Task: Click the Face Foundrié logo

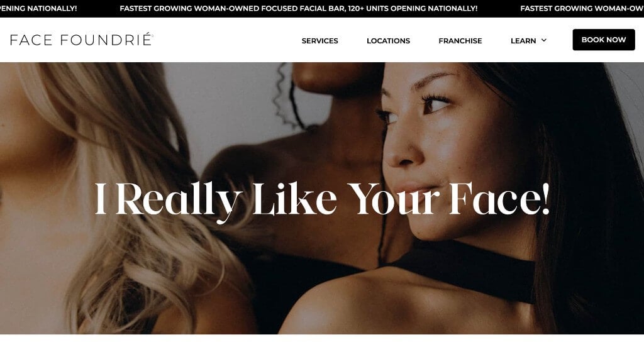Action: (81, 40)
